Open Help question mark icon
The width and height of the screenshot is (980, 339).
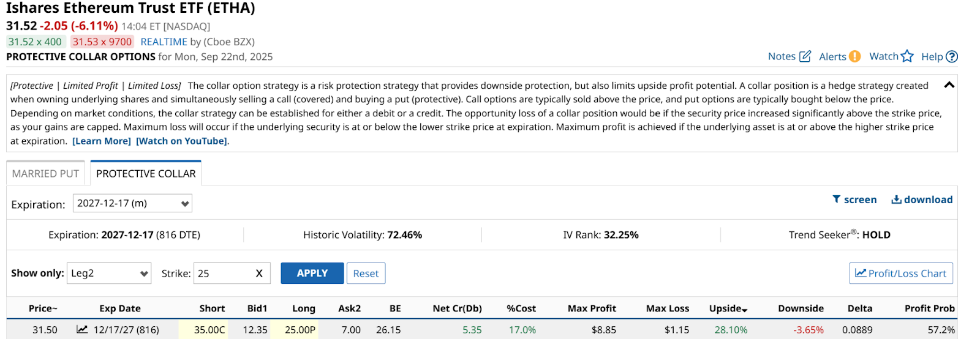[x=952, y=56]
